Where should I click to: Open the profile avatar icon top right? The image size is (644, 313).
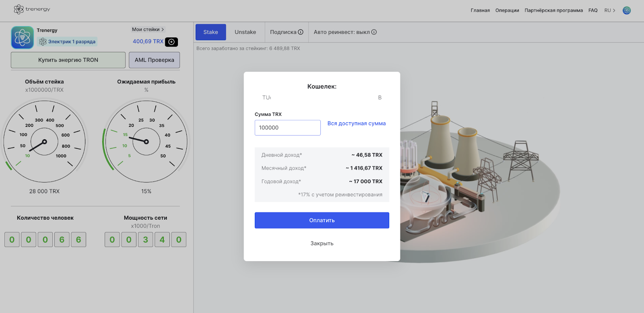627,10
